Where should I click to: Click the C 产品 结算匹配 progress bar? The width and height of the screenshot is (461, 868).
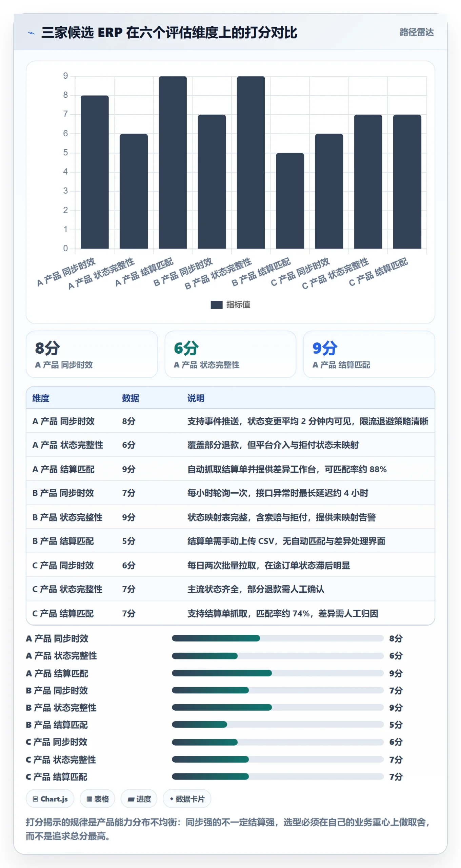[x=278, y=776]
